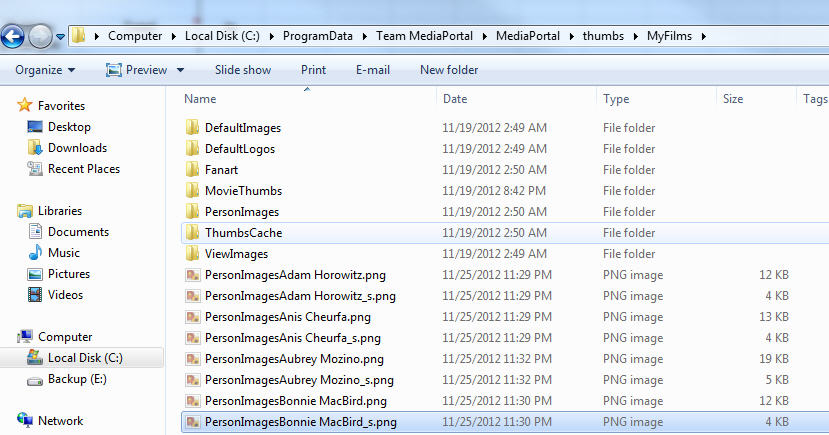Click the Fanart folder icon
The width and height of the screenshot is (829, 435).
point(193,170)
